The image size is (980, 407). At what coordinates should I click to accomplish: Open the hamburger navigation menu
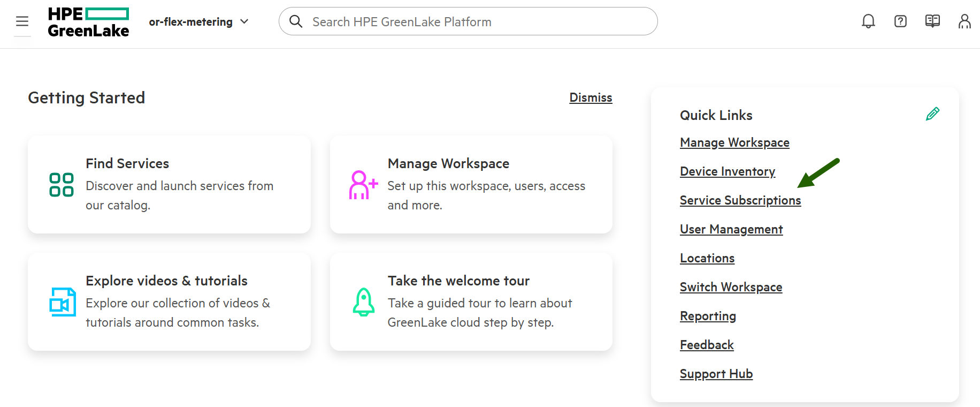click(x=22, y=21)
